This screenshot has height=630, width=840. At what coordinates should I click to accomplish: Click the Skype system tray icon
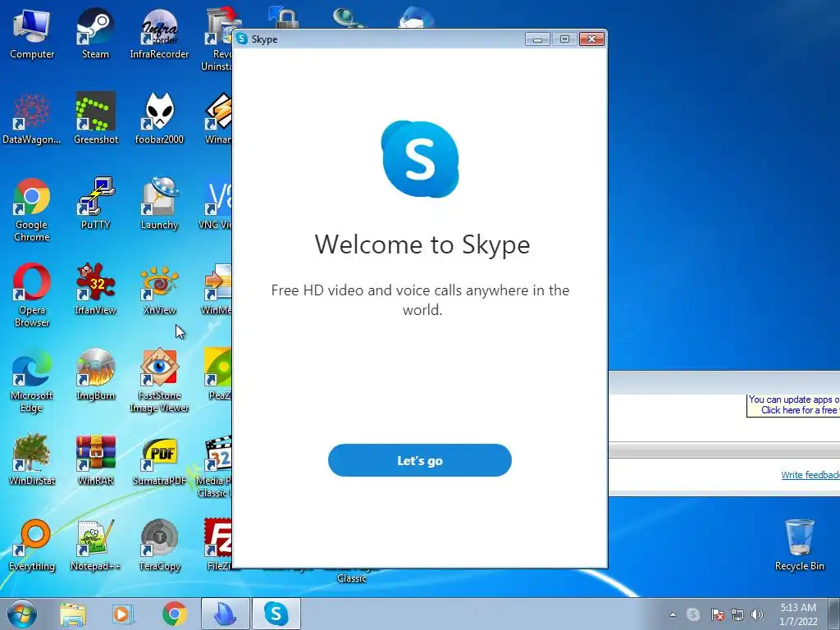pos(692,614)
